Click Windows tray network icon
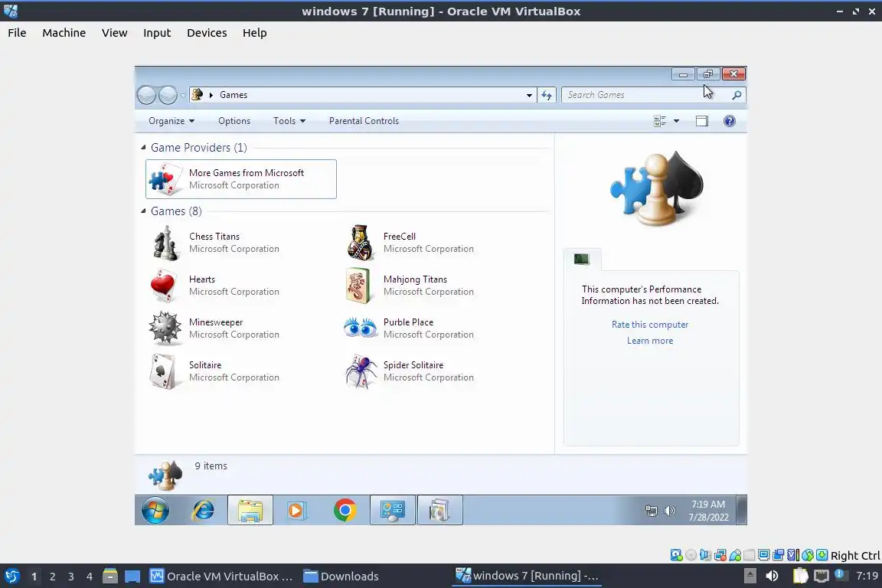 652,511
